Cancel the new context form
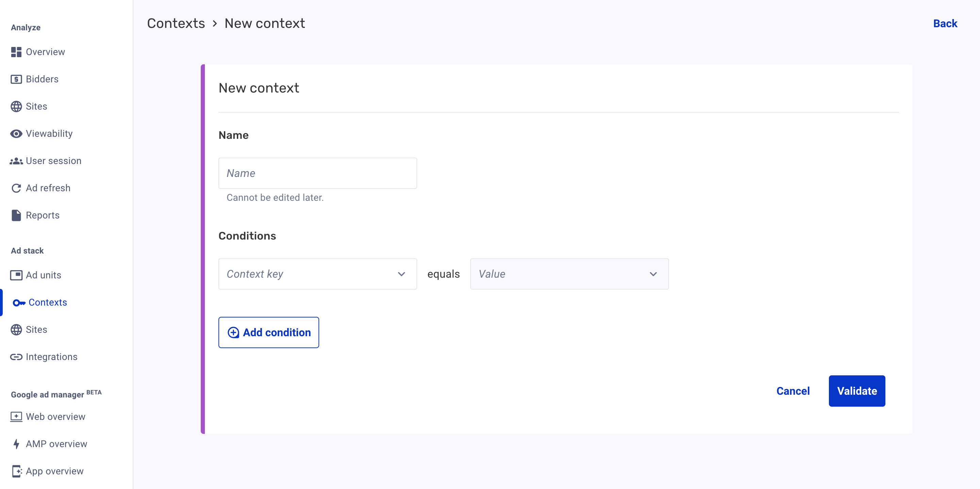The image size is (980, 489). point(793,391)
